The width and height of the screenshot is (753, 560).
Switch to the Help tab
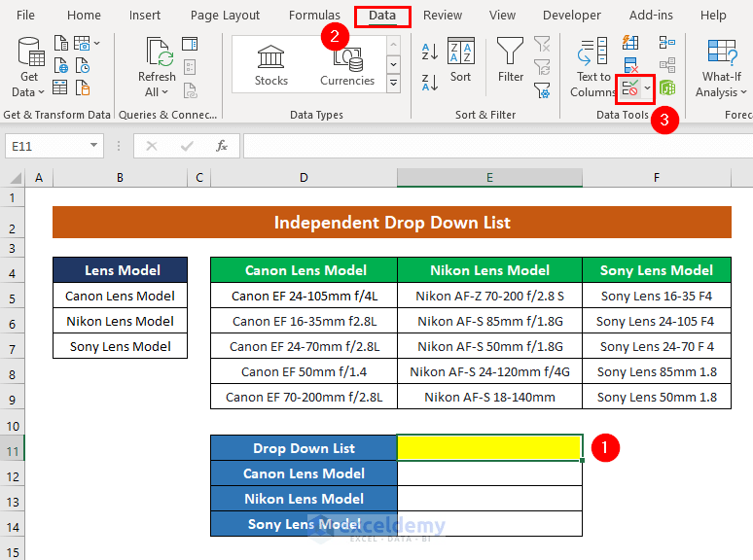point(713,16)
